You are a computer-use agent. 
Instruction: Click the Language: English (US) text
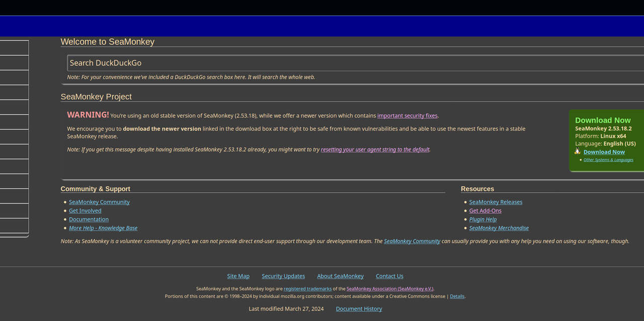pos(605,144)
